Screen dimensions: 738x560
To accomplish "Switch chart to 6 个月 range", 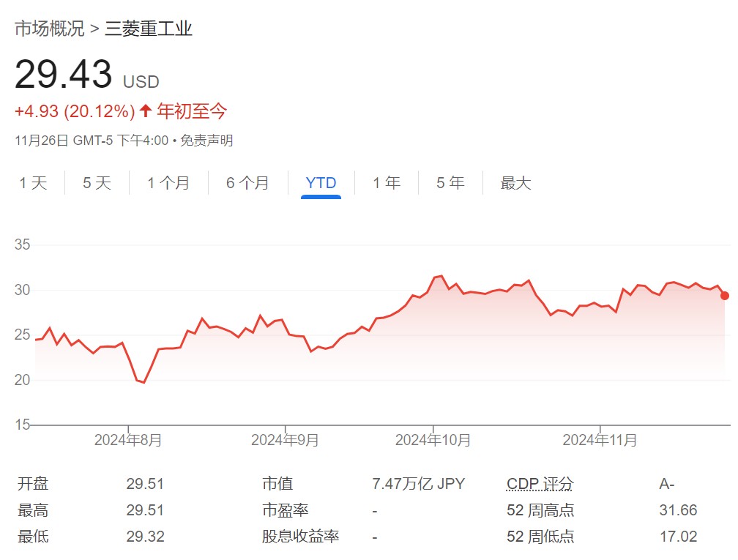I will click(247, 182).
